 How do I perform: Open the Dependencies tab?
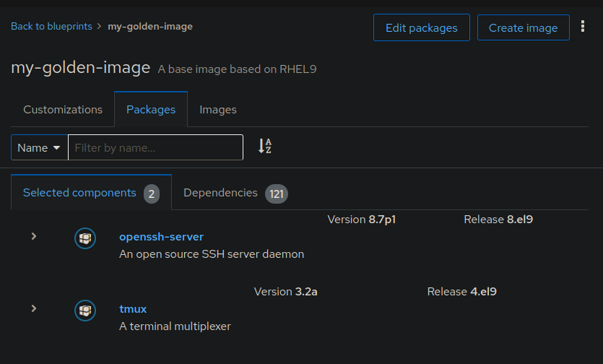pyautogui.click(x=235, y=193)
